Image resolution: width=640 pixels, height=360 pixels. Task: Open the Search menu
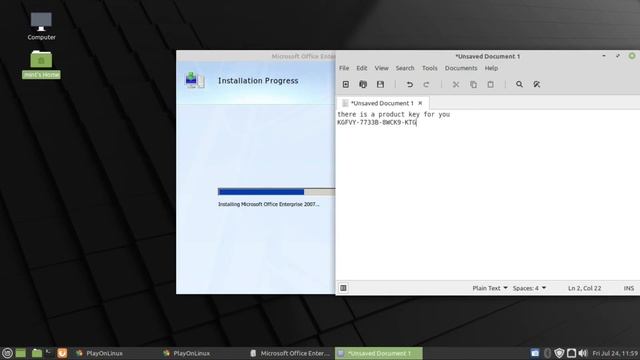[x=405, y=68]
